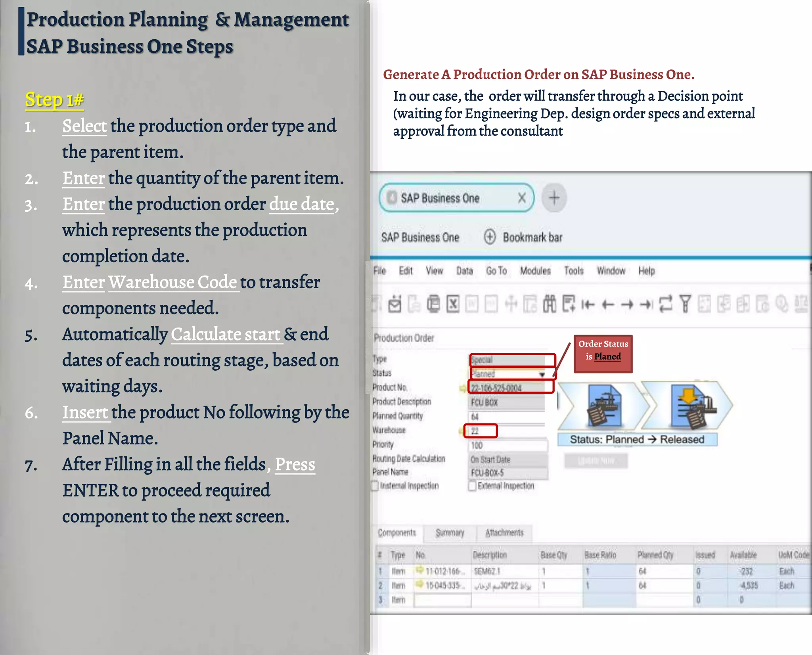Viewport: 812px width, 655px height.
Task: Click the greyed move-arrows cross toolbar icon
Action: click(x=511, y=305)
